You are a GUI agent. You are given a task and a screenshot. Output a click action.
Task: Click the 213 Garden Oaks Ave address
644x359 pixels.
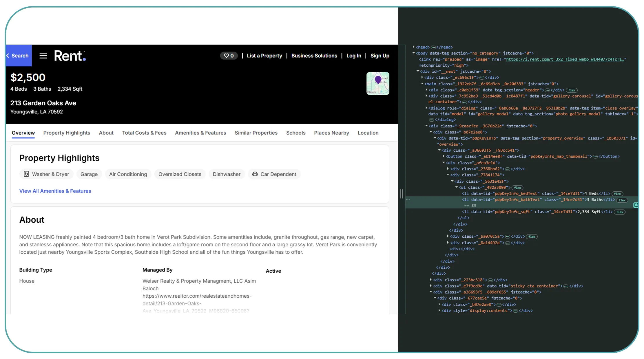tap(43, 103)
